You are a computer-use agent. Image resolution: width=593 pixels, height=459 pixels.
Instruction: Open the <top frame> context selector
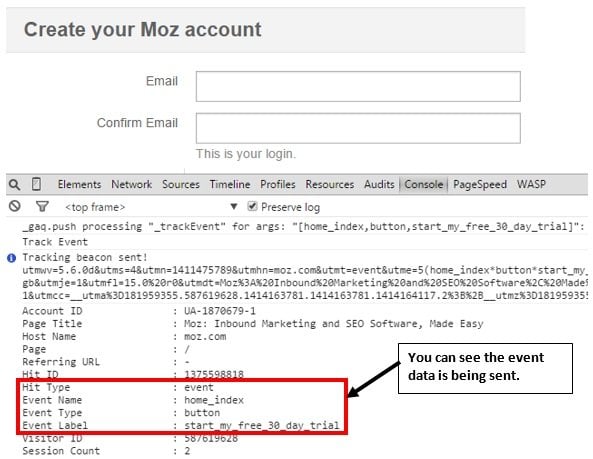tap(151, 207)
